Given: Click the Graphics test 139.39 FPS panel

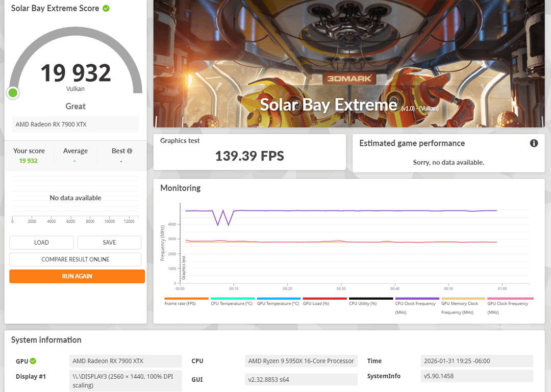Looking at the screenshot, I should click(x=249, y=152).
